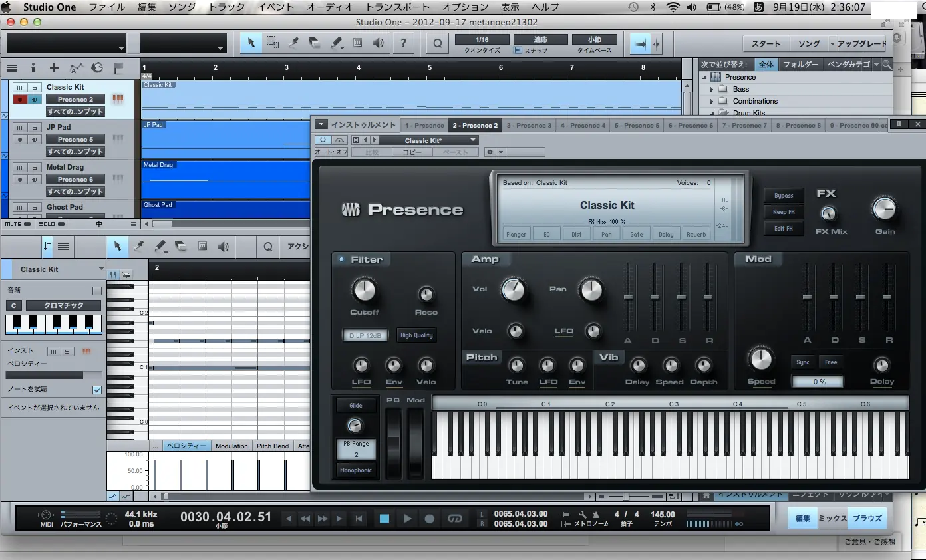
Task: Open the instrument window menu arrow
Action: coord(321,124)
